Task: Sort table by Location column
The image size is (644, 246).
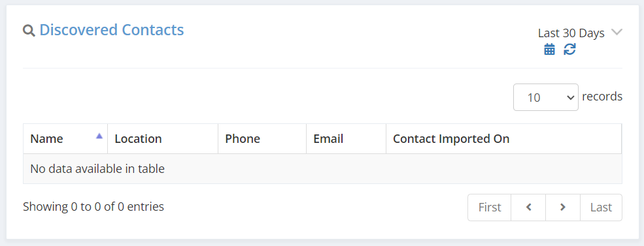Action: (163, 139)
